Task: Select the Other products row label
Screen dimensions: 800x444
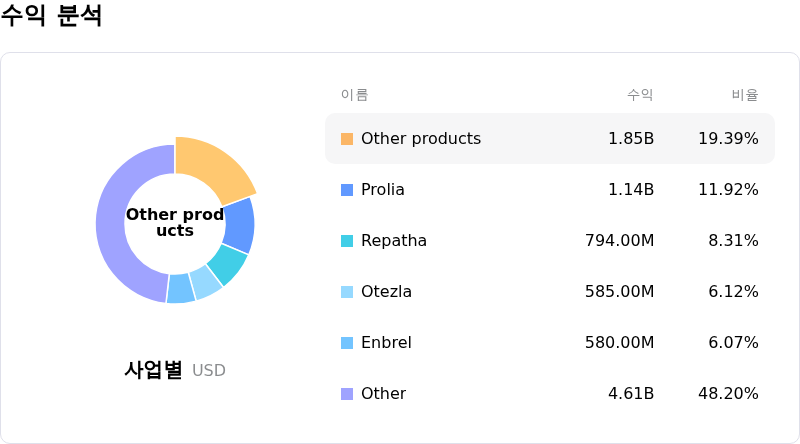Action: tap(420, 139)
